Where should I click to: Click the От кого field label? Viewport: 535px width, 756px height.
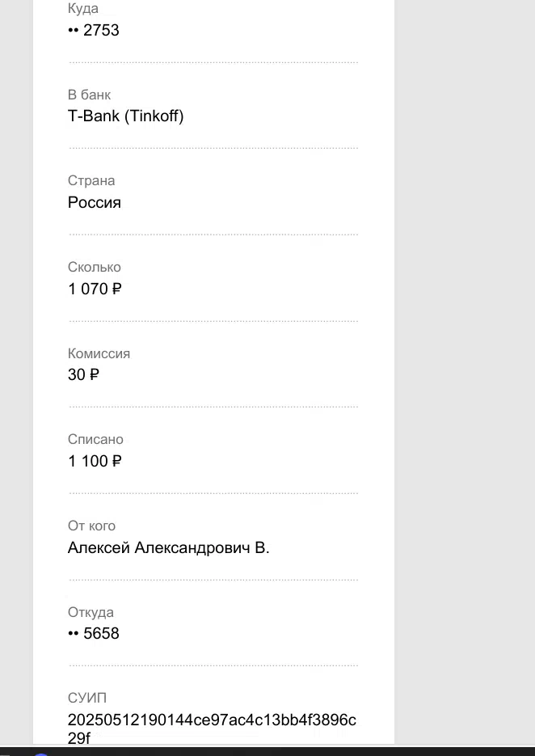(x=91, y=526)
